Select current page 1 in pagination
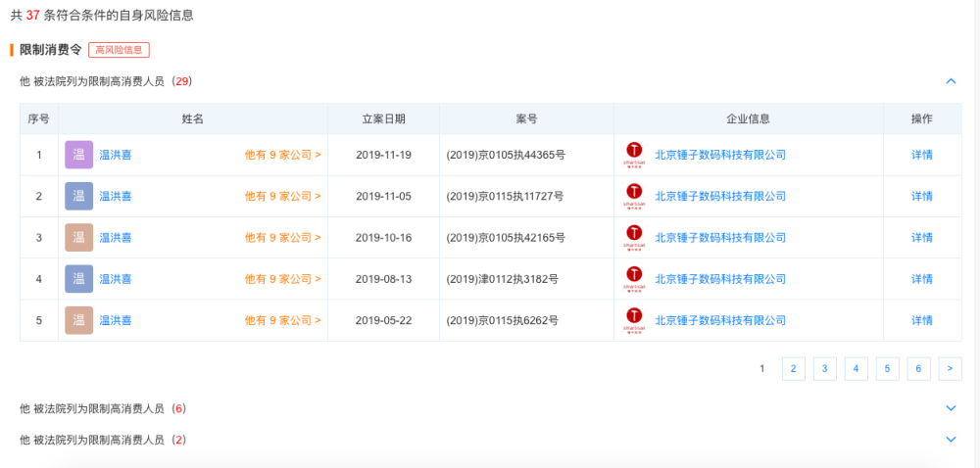This screenshot has width=980, height=468. (761, 369)
